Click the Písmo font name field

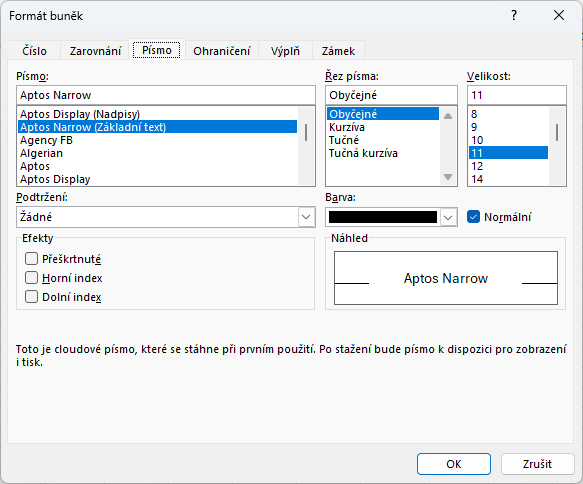166,95
